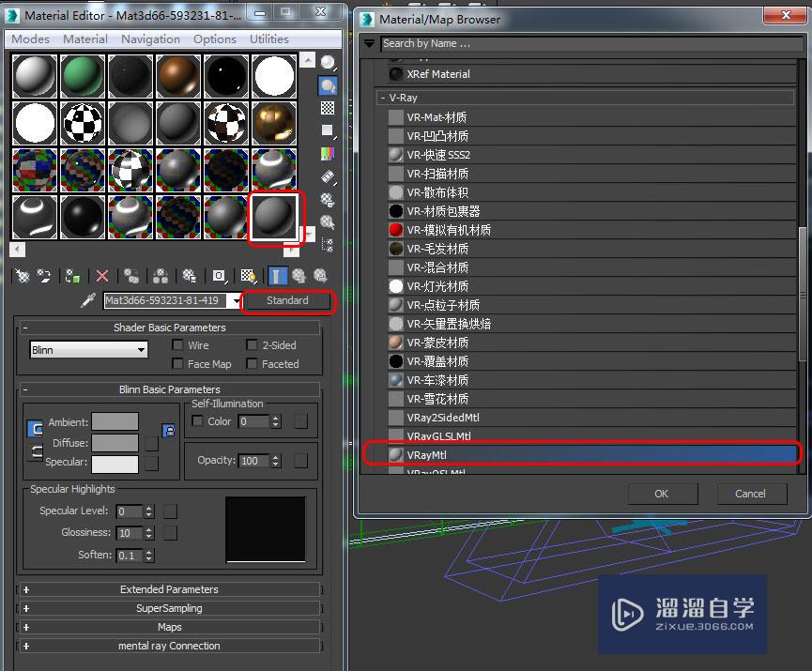Enable the Faceted checkbox
The width and height of the screenshot is (812, 671).
point(252,363)
